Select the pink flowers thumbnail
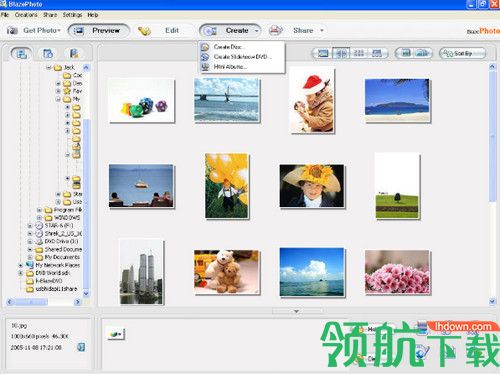This screenshot has width=500, height=374. 397,272
